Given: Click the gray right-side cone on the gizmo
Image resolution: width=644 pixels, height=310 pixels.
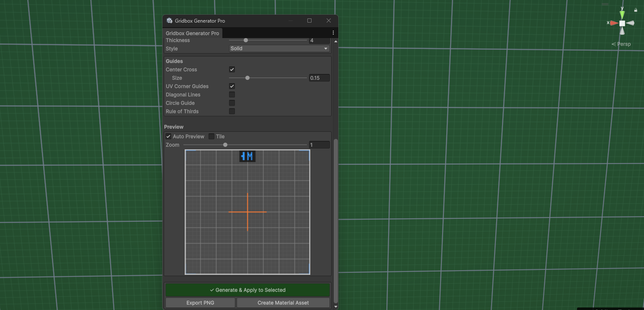Looking at the screenshot, I should coord(631,23).
